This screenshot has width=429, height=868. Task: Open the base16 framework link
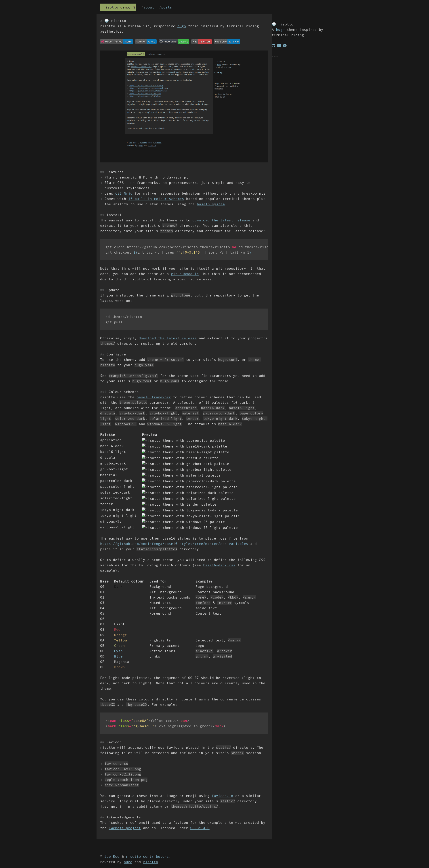click(x=154, y=397)
